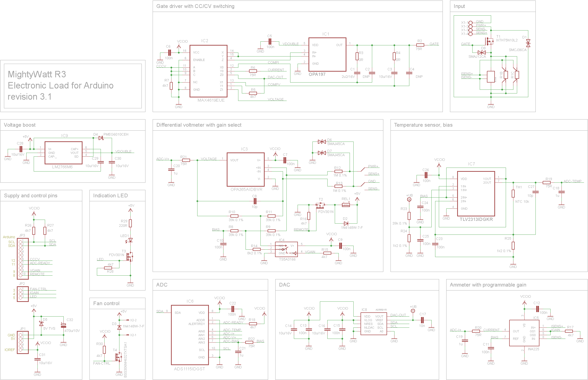Click the 'Differential voltmeter with gain select' heading
The height and width of the screenshot is (380, 588).
[x=199, y=125]
